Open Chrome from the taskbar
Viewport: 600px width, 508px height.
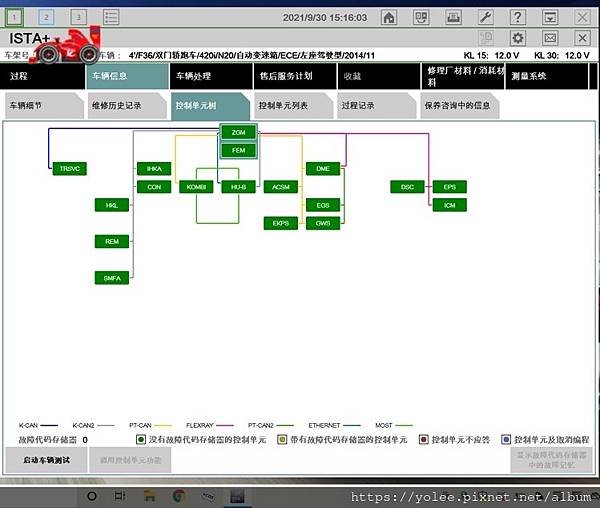(x=178, y=496)
